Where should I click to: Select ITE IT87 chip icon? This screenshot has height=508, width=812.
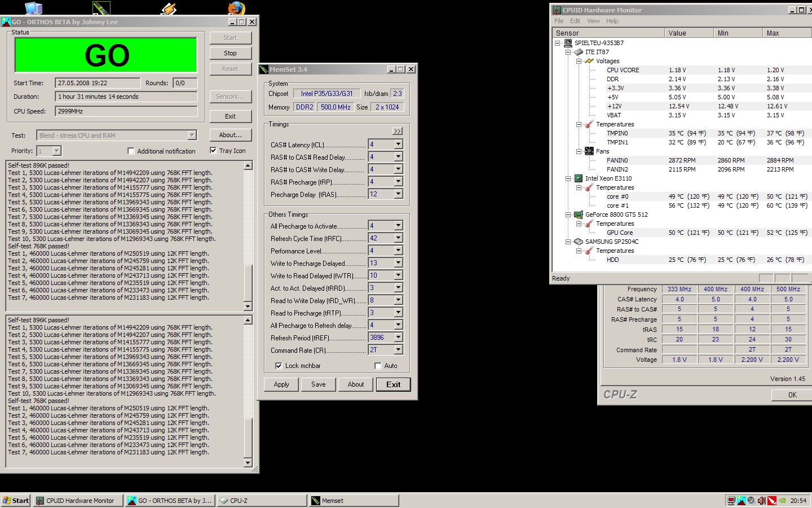click(x=579, y=52)
